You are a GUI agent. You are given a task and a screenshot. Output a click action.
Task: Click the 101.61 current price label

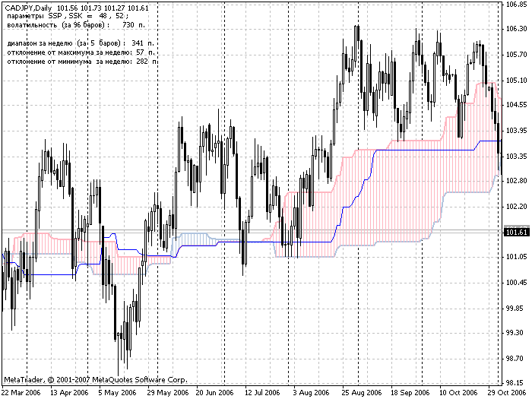pos(517,233)
